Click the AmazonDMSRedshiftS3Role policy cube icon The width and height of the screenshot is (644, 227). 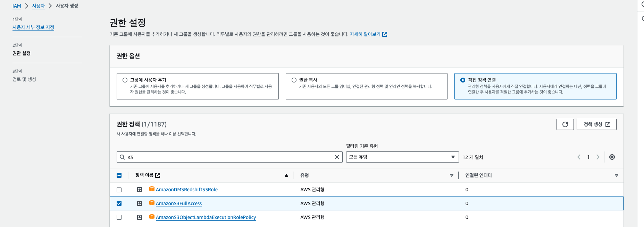(x=152, y=189)
